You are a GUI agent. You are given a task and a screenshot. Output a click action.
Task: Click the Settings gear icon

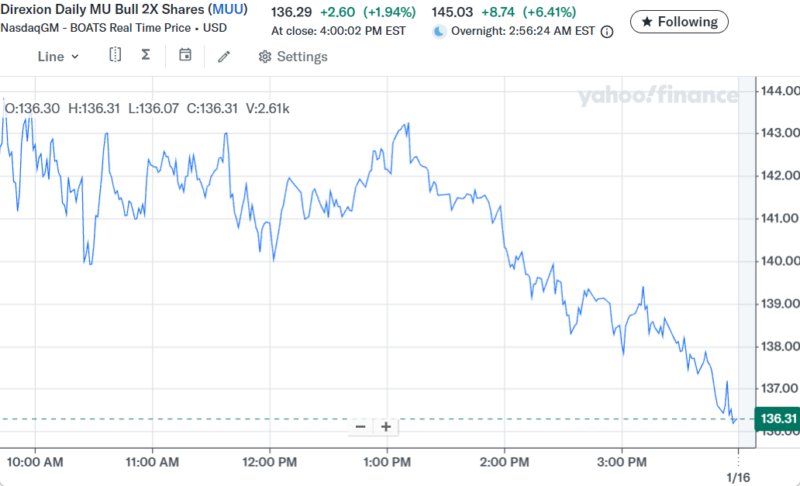264,57
